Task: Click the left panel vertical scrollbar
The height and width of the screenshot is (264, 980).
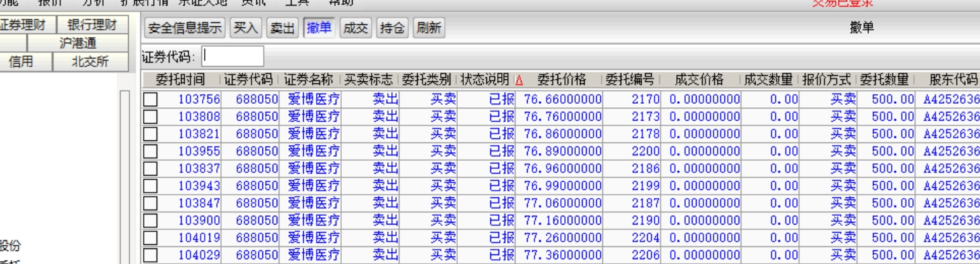Action: point(124,176)
